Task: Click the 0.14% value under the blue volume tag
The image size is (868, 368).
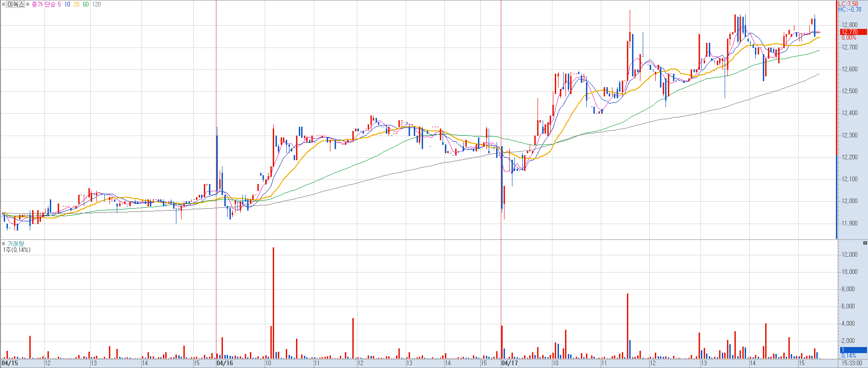Action: 849,355
